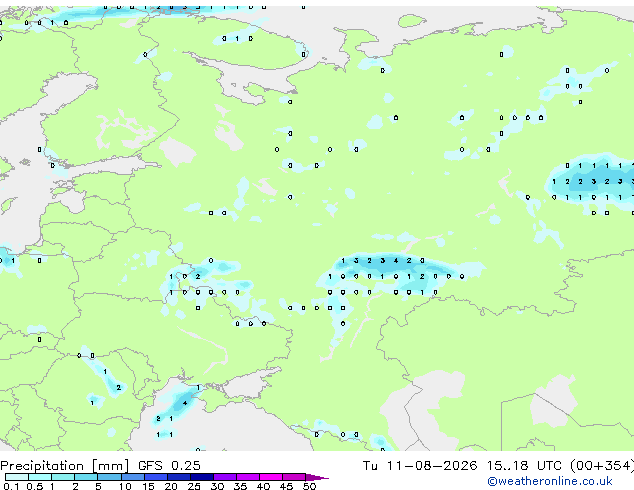Pick the 45–50 mm legend color box
The height and width of the screenshot is (490, 634).
(294, 477)
